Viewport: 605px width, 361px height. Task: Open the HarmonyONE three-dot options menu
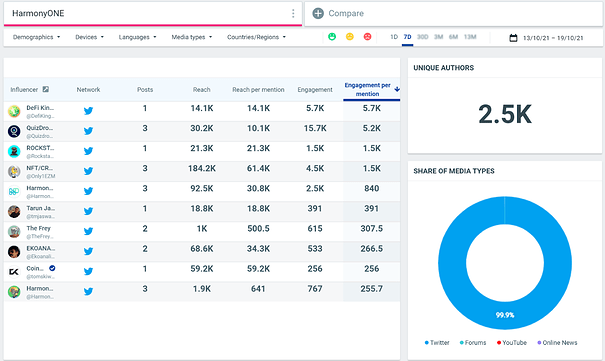click(293, 13)
